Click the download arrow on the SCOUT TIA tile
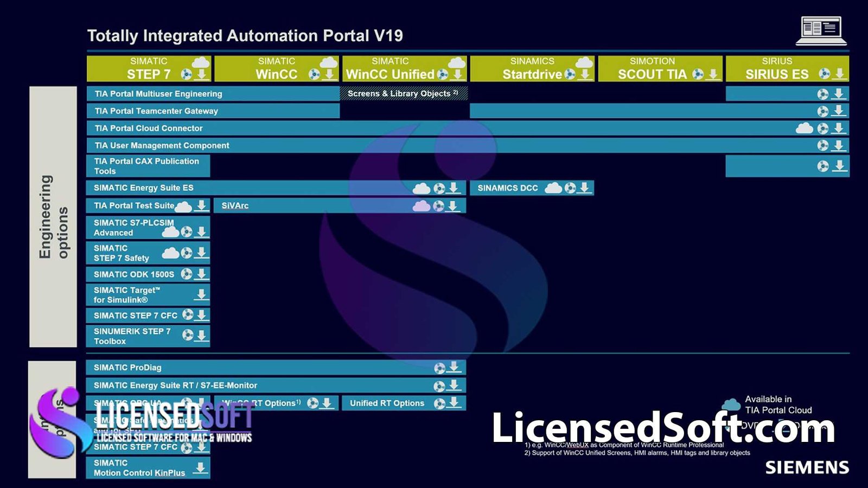 pyautogui.click(x=713, y=74)
